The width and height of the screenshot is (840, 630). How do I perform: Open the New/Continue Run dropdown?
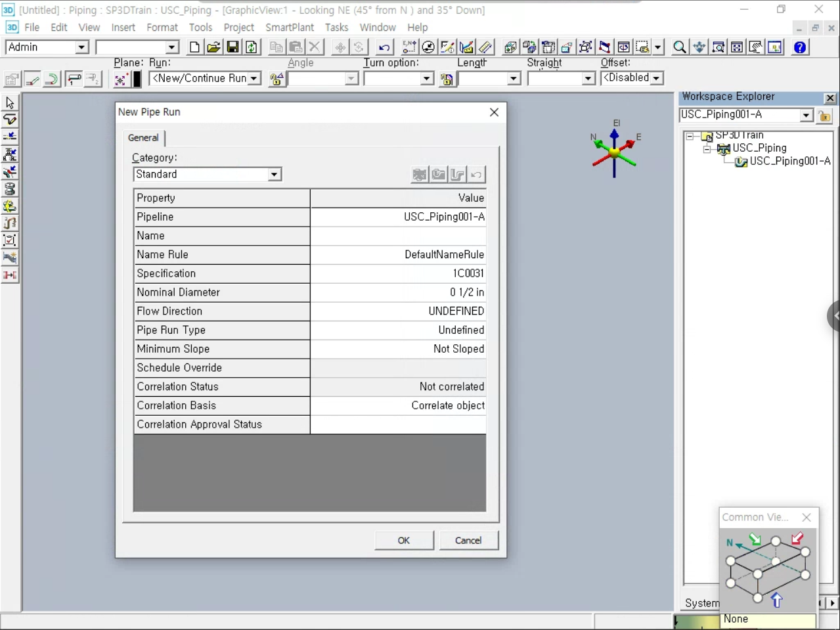pos(254,79)
